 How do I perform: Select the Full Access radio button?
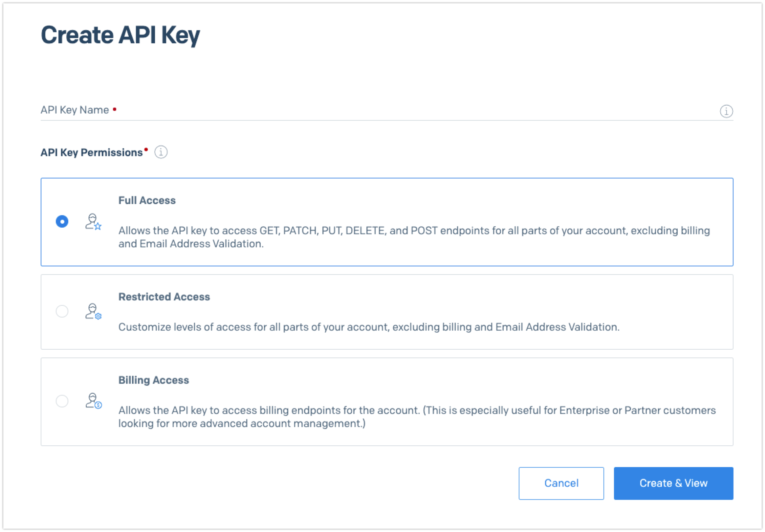pyautogui.click(x=62, y=221)
